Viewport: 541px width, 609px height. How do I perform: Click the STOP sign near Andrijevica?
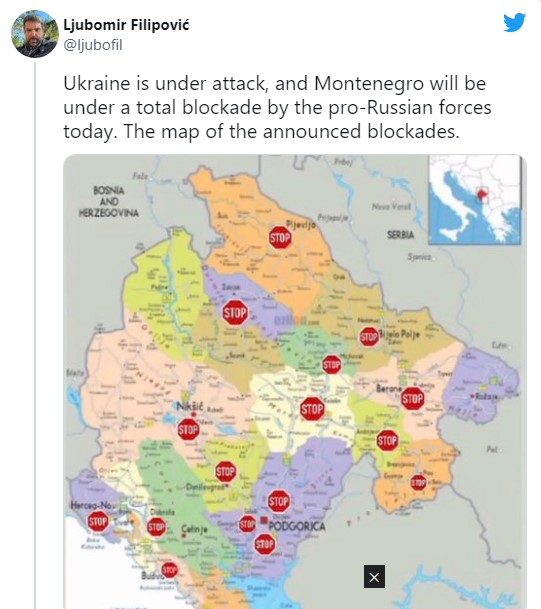[x=387, y=440]
